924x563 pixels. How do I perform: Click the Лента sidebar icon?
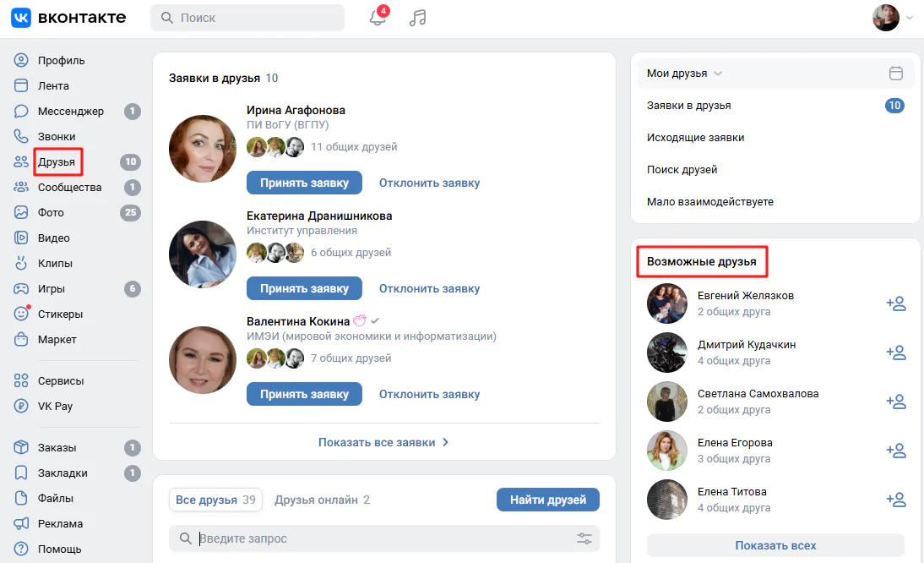21,85
